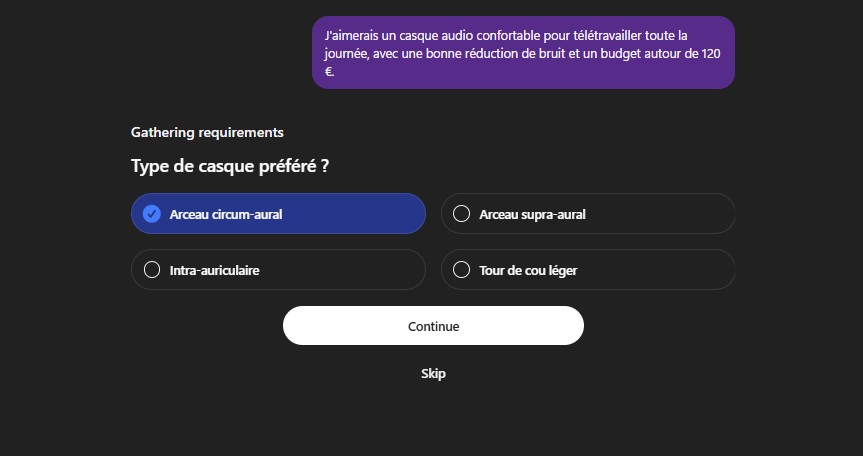This screenshot has height=456, width=863.
Task: Skip this question via the Skip link
Action: [x=433, y=373]
